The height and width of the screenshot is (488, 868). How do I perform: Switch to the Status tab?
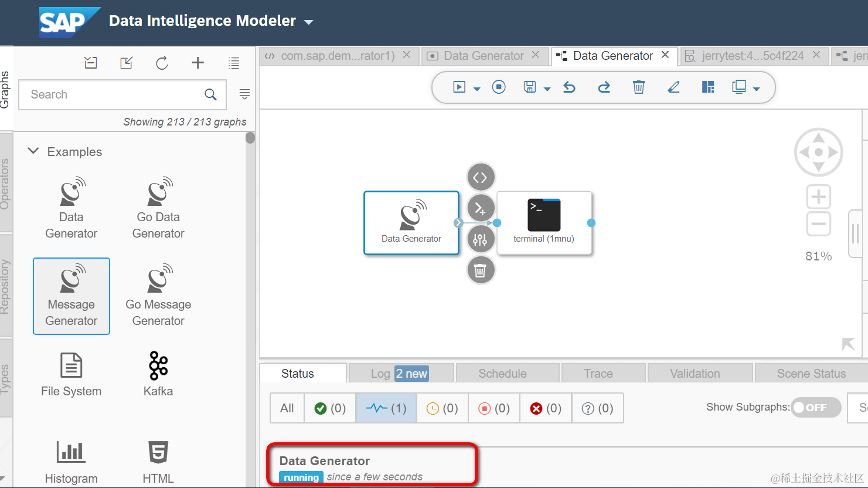[303, 374]
